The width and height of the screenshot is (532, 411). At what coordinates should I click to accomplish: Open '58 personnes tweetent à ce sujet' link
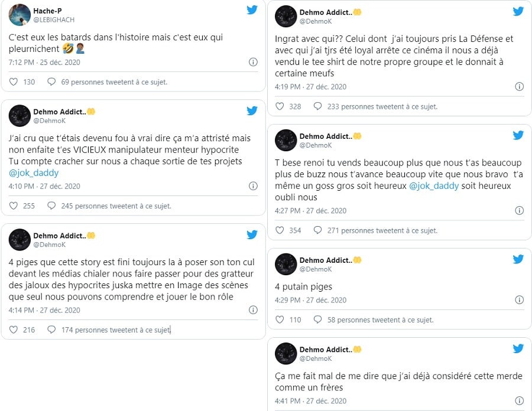point(380,320)
